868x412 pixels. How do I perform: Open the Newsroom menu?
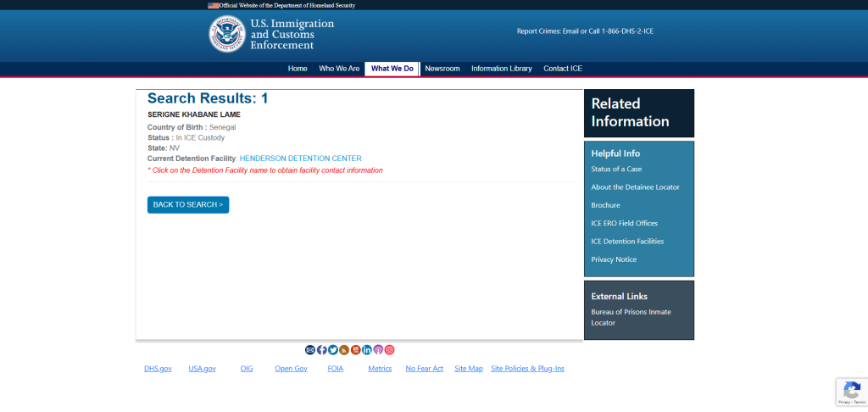tap(442, 69)
